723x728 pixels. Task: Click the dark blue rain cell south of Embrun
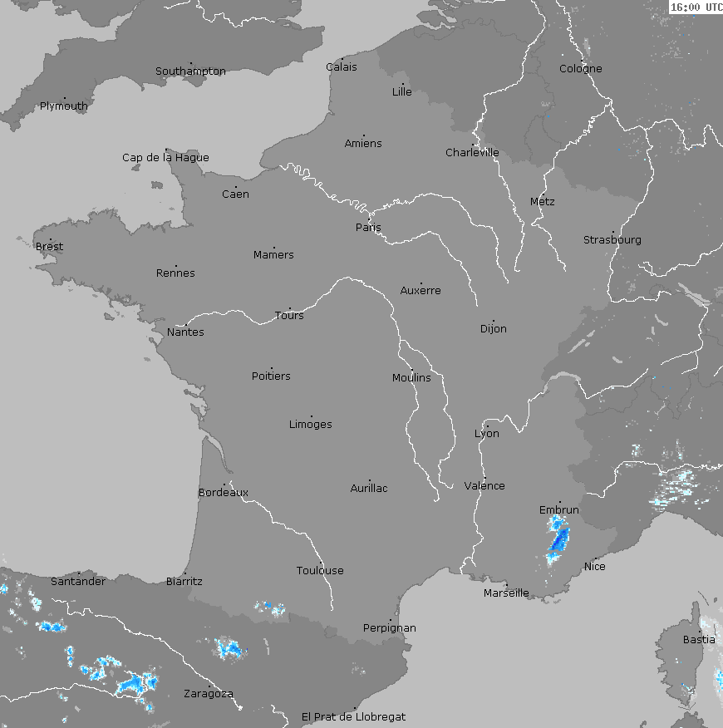click(560, 539)
